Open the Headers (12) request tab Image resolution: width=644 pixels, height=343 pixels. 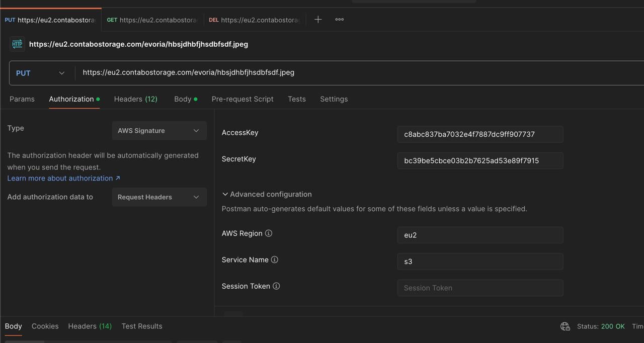pyautogui.click(x=136, y=99)
